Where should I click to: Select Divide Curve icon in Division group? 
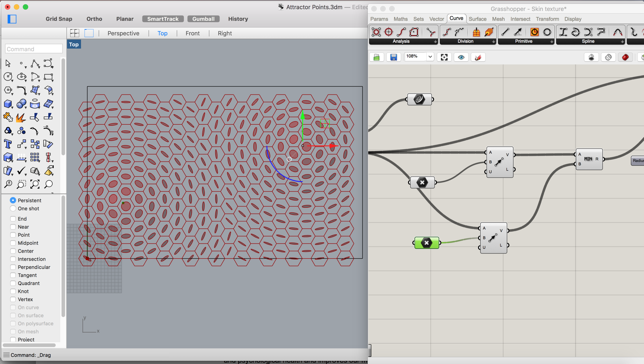[447, 32]
